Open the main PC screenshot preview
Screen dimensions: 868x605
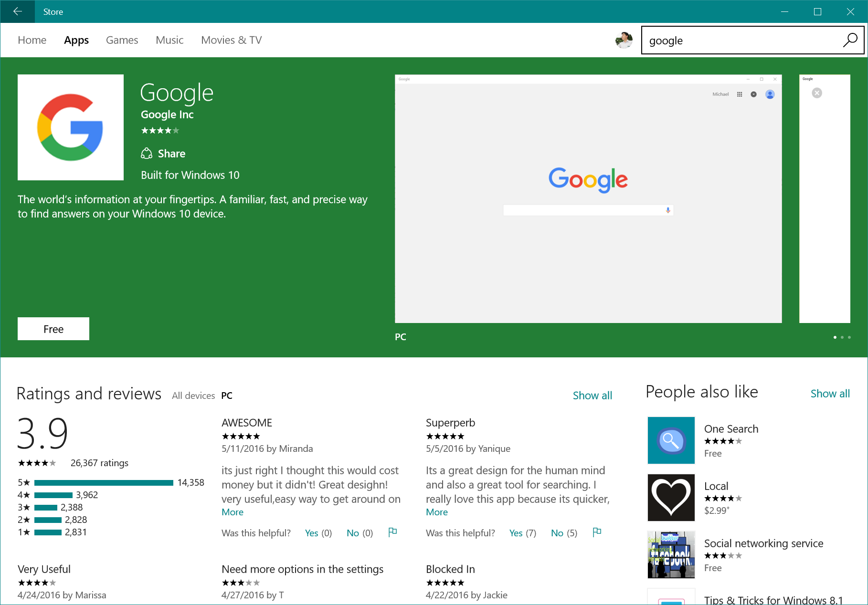click(588, 198)
